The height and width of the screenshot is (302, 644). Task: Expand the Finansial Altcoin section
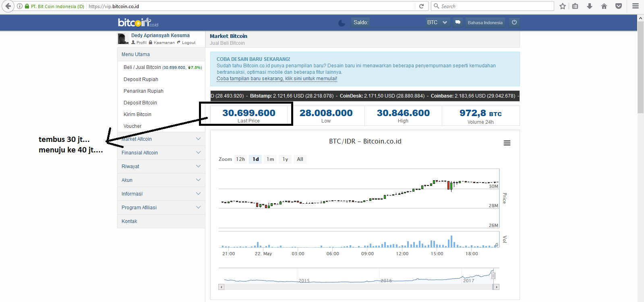click(x=161, y=153)
